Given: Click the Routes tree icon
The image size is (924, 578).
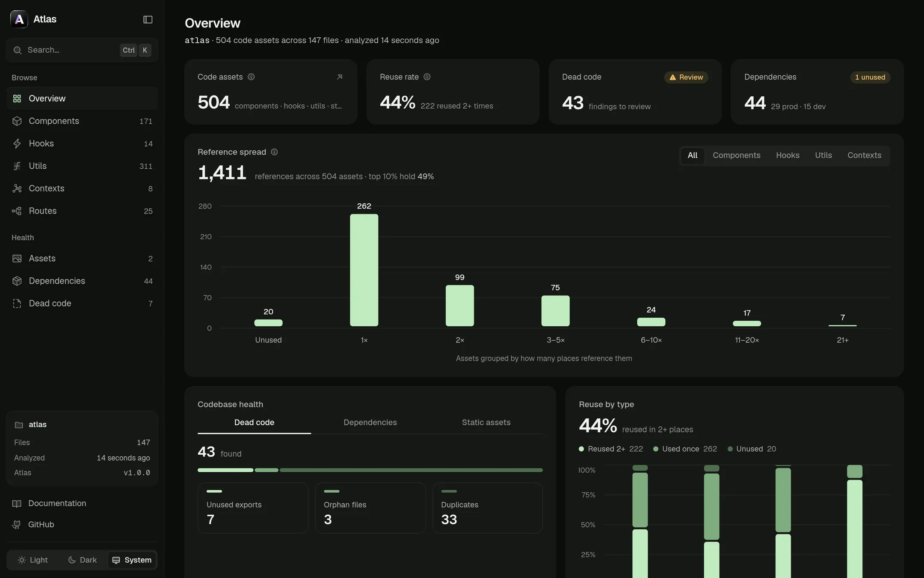Looking at the screenshot, I should [17, 211].
